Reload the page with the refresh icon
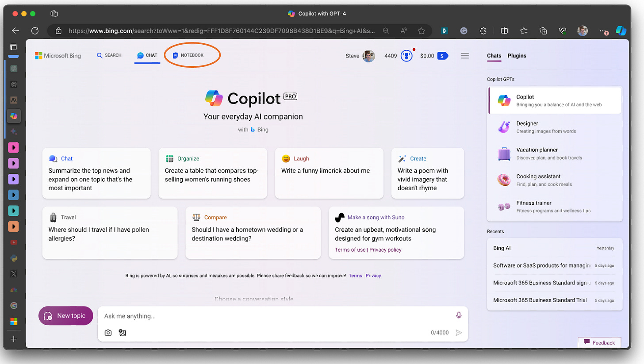The height and width of the screenshot is (364, 644). click(35, 31)
